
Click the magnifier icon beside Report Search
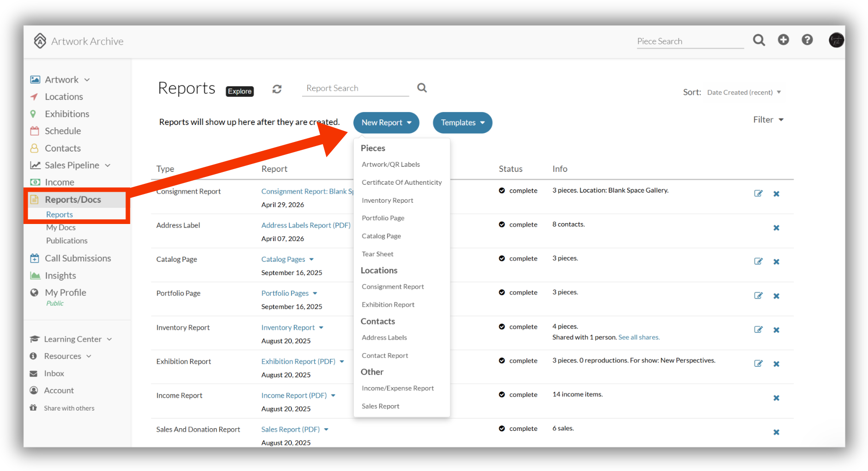pos(422,88)
